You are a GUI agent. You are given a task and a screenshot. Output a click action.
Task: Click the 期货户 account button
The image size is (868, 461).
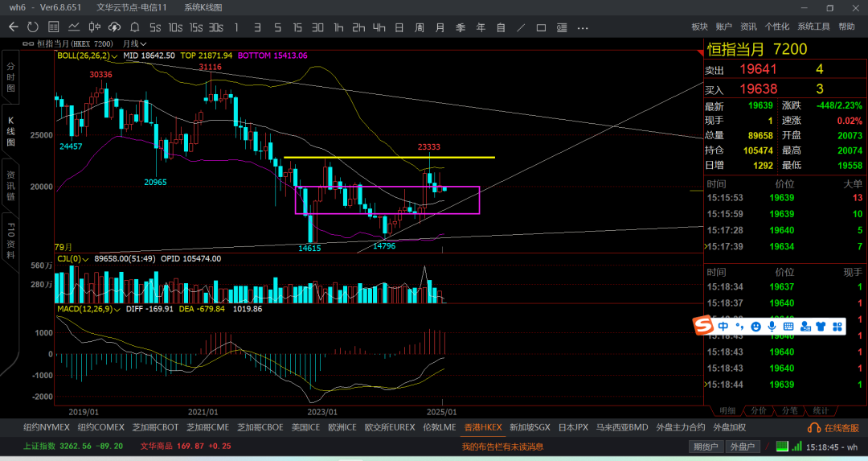coord(706,447)
